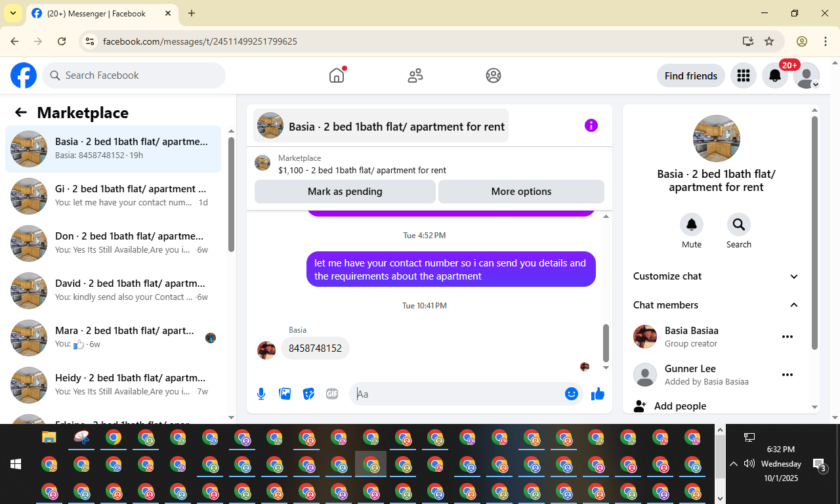Go back using the Marketplace back arrow
The image size is (840, 504).
tap(21, 112)
